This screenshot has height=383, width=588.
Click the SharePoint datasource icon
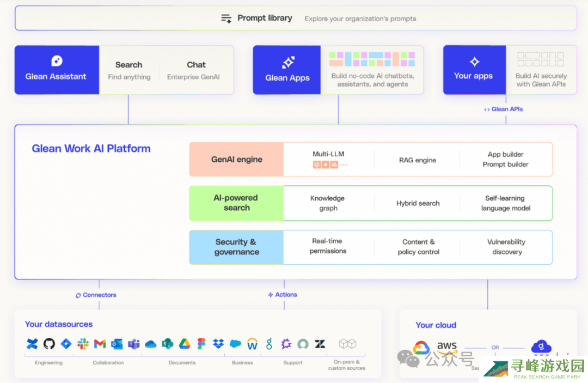coord(167,344)
